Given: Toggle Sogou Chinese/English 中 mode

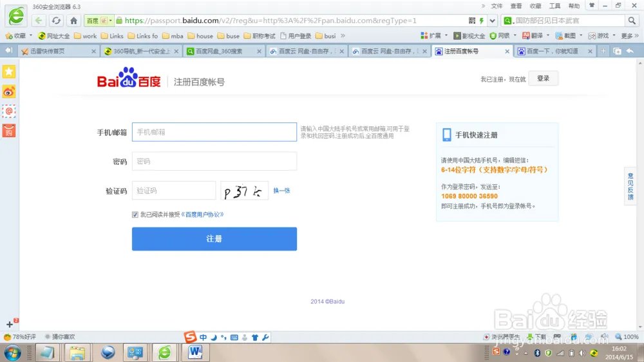Looking at the screenshot, I should [x=204, y=338].
